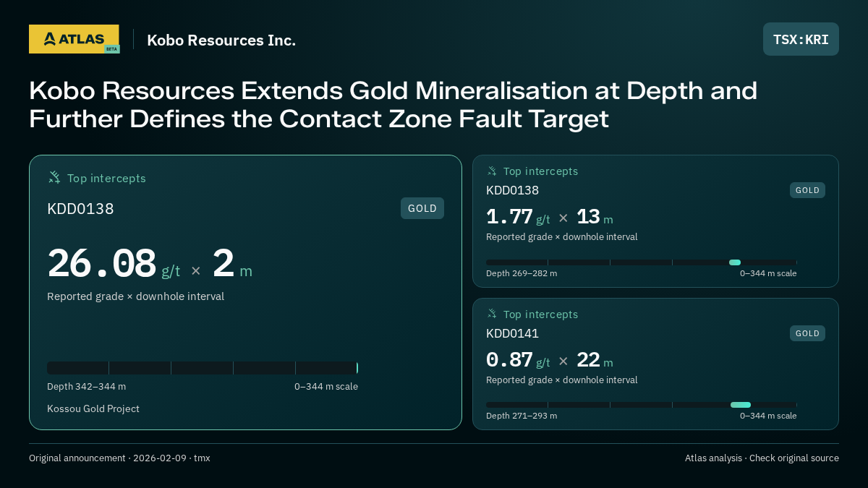This screenshot has height=488, width=868.
Task: Click the Kossou Gold Project label
Action: click(93, 408)
